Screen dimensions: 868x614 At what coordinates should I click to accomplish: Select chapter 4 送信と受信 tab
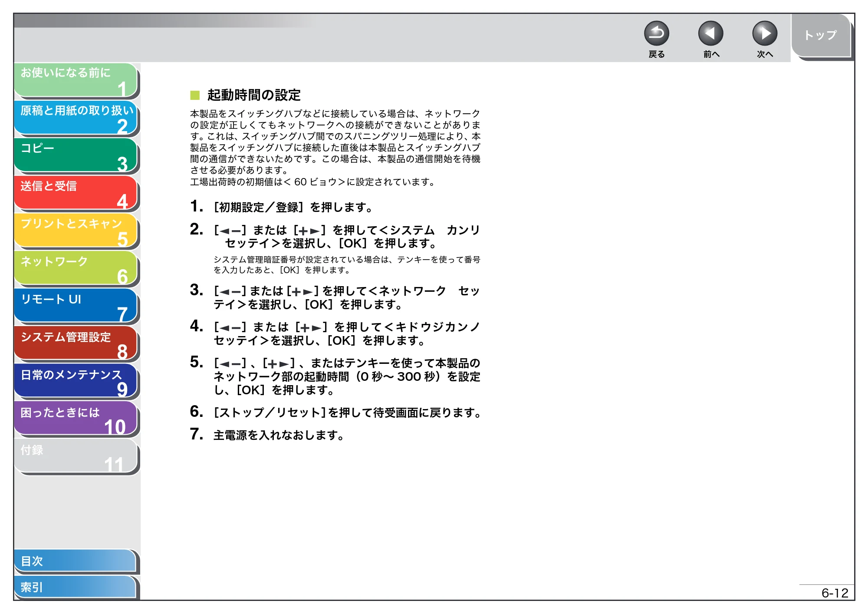(76, 193)
